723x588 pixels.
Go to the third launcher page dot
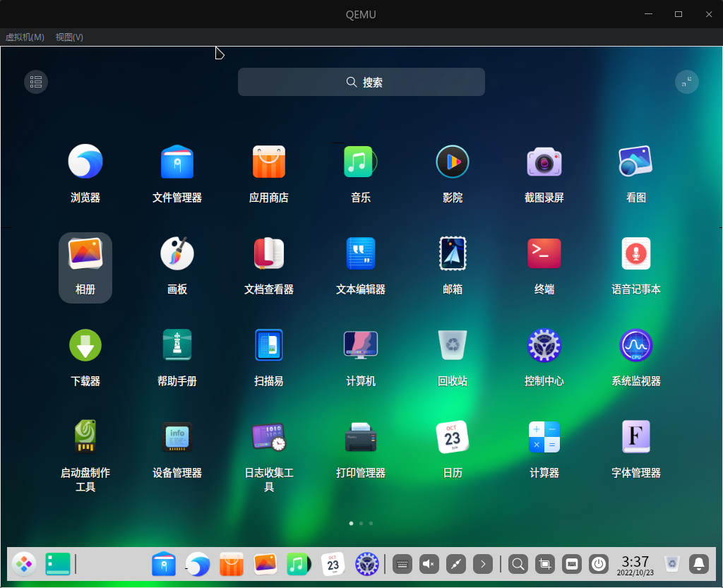coord(371,524)
